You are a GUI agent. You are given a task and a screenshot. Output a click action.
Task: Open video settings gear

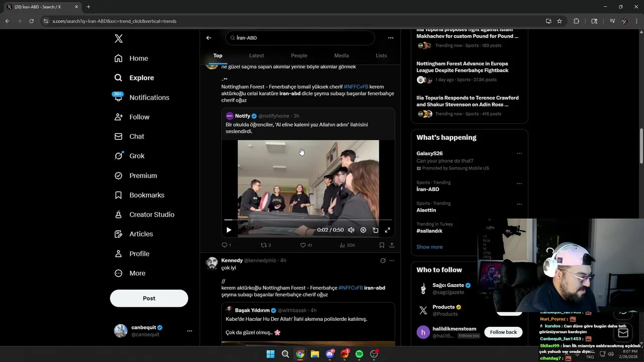(363, 230)
